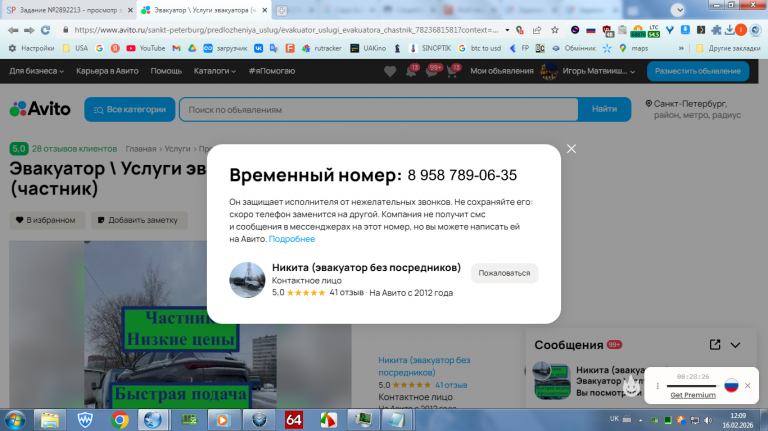Image resolution: width=768 pixels, height=431 pixels.
Task: Open the #яПомогаю link
Action: (x=272, y=71)
